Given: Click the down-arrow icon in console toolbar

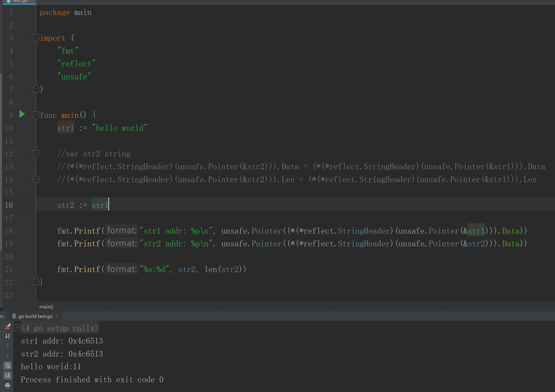Looking at the screenshot, I should pyautogui.click(x=8, y=356).
